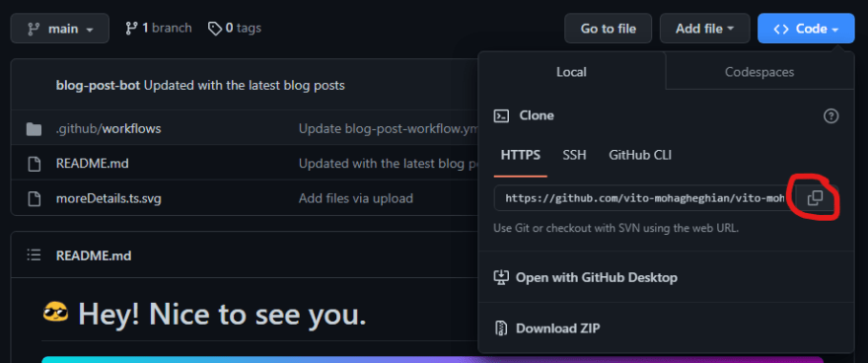
Task: Click the clone URL text field
Action: click(644, 198)
